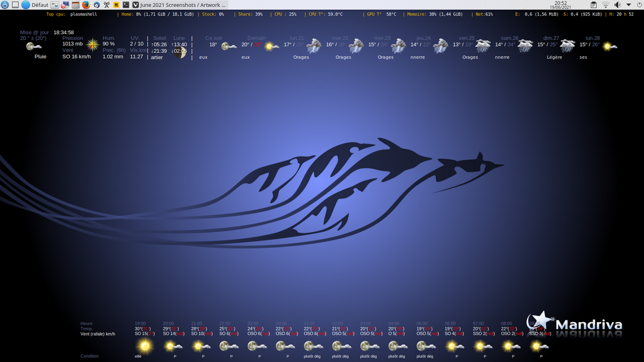This screenshot has width=644, height=362.
Task: Switch desktops using the blue pager circle
Action: click(x=27, y=5)
